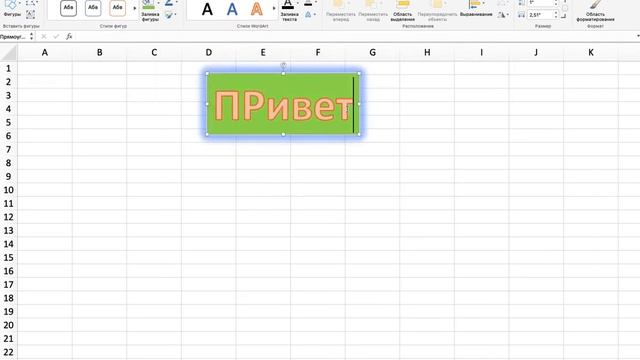Select column J header
The height and width of the screenshot is (360, 640).
[x=536, y=53]
